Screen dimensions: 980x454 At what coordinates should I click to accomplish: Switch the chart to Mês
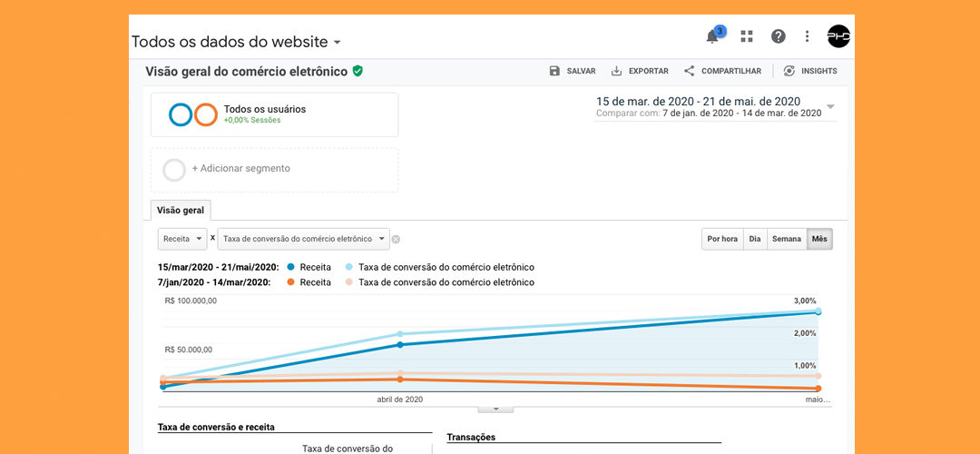click(819, 239)
